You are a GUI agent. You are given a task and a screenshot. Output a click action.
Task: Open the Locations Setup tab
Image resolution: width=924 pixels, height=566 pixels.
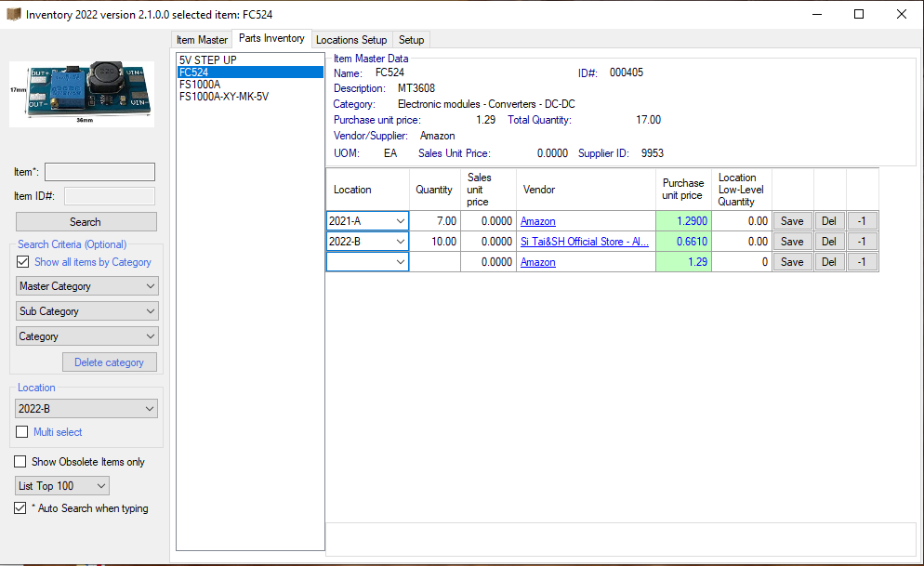[350, 40]
